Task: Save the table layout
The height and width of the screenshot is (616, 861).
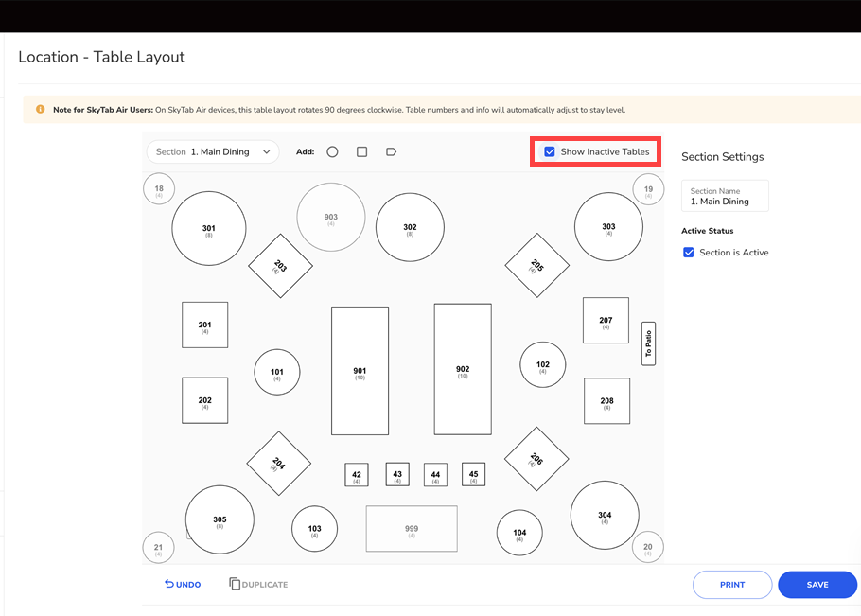Action: click(817, 585)
